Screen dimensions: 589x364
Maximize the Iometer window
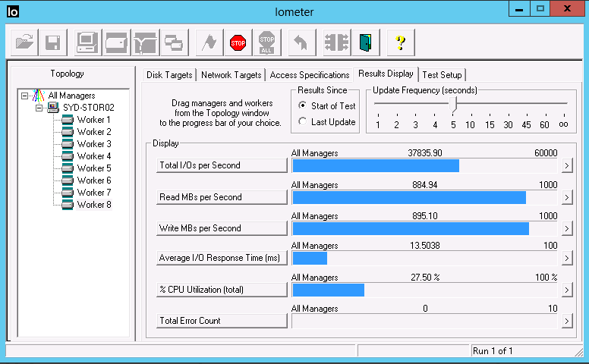540,8
